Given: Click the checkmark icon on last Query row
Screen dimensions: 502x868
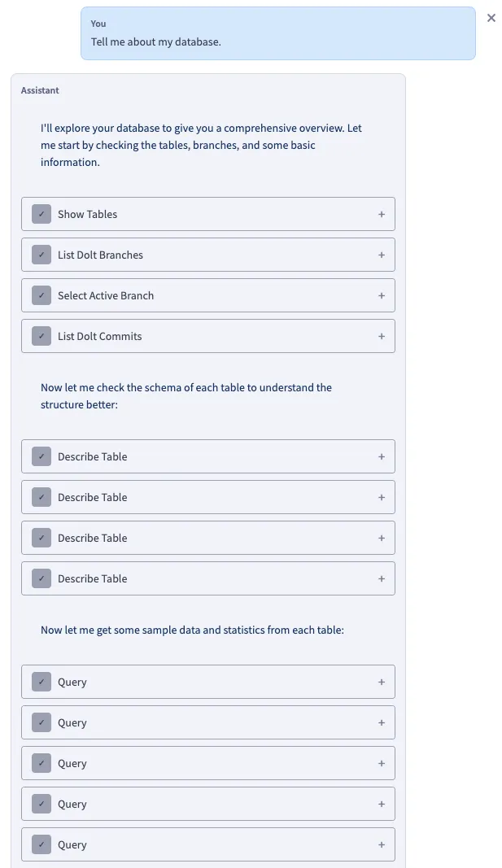Looking at the screenshot, I should [41, 844].
